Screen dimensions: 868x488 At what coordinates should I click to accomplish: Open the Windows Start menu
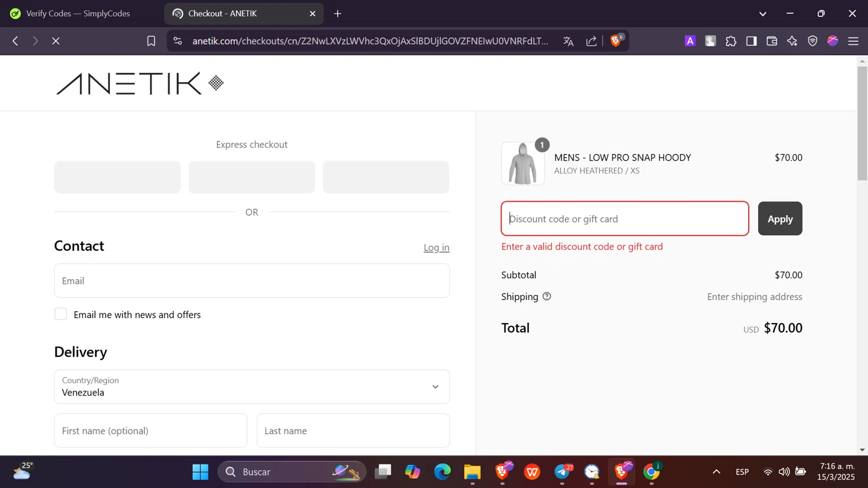coord(200,472)
